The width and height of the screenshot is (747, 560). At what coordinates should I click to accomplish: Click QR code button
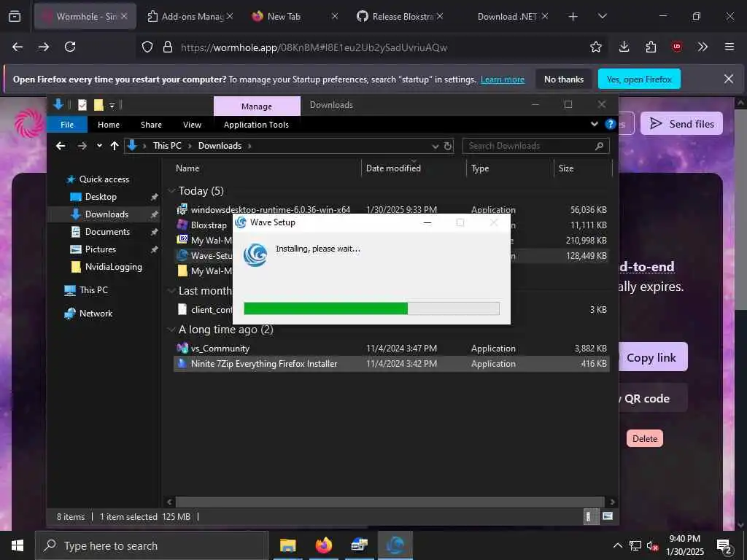(x=653, y=398)
